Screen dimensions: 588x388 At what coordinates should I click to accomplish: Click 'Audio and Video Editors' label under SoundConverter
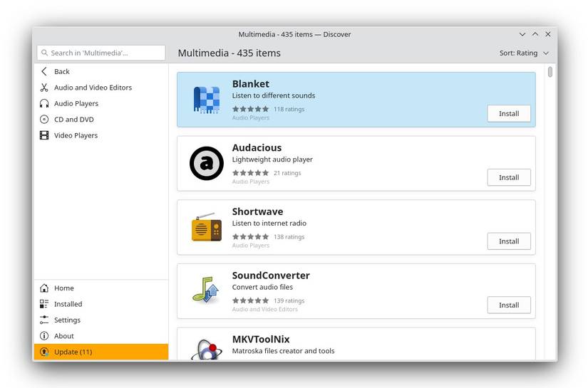(x=264, y=310)
